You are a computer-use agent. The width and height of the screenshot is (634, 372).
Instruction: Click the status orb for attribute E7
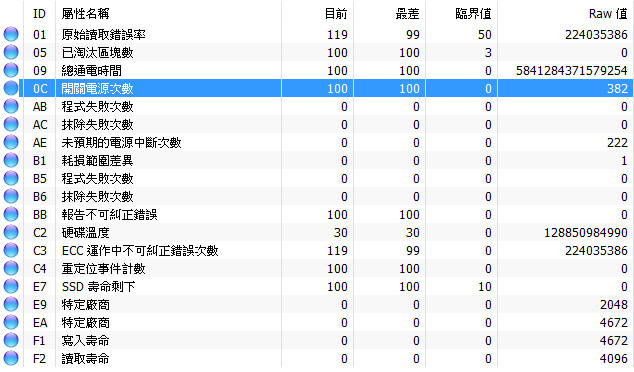(x=11, y=286)
